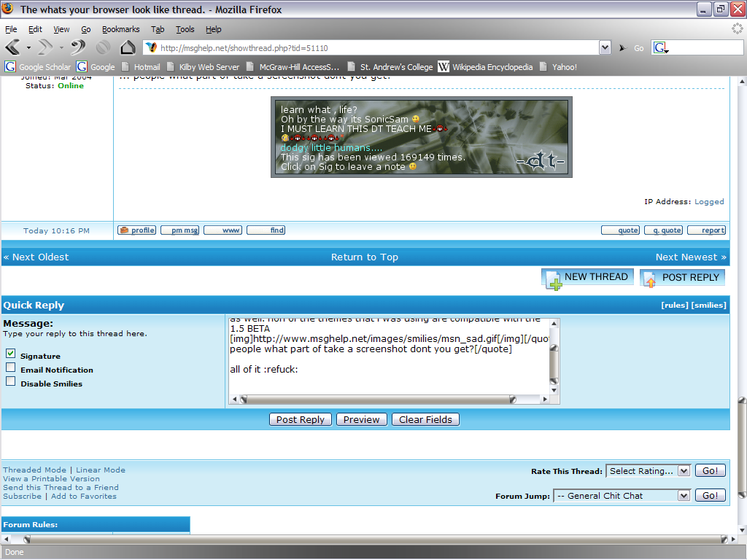
Task: Click the Clear Fields button
Action: click(425, 419)
